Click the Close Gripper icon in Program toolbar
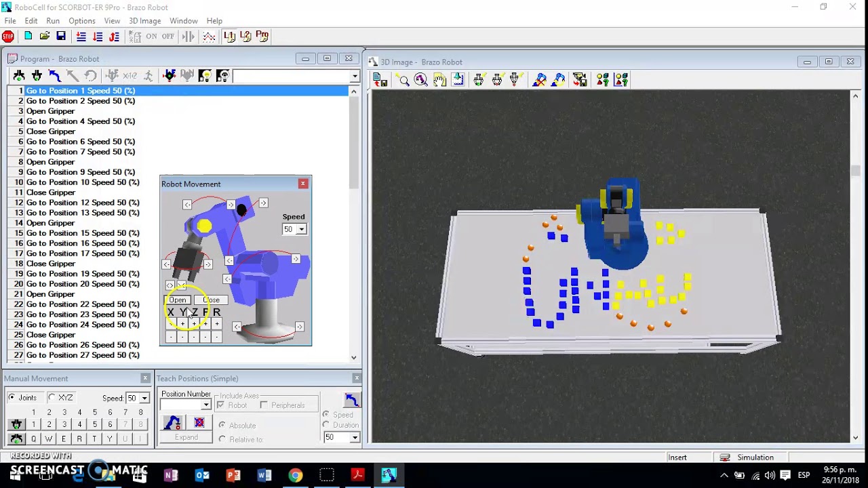 [37, 76]
